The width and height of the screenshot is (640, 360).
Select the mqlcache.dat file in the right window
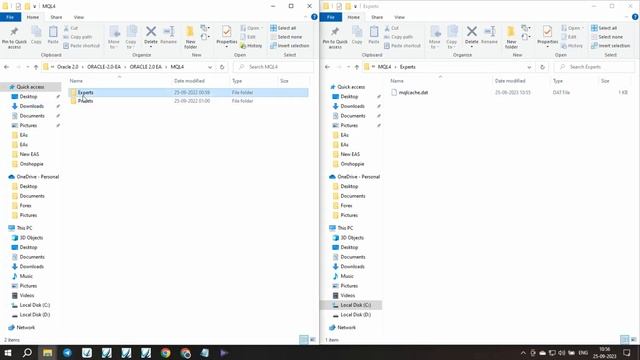[413, 93]
